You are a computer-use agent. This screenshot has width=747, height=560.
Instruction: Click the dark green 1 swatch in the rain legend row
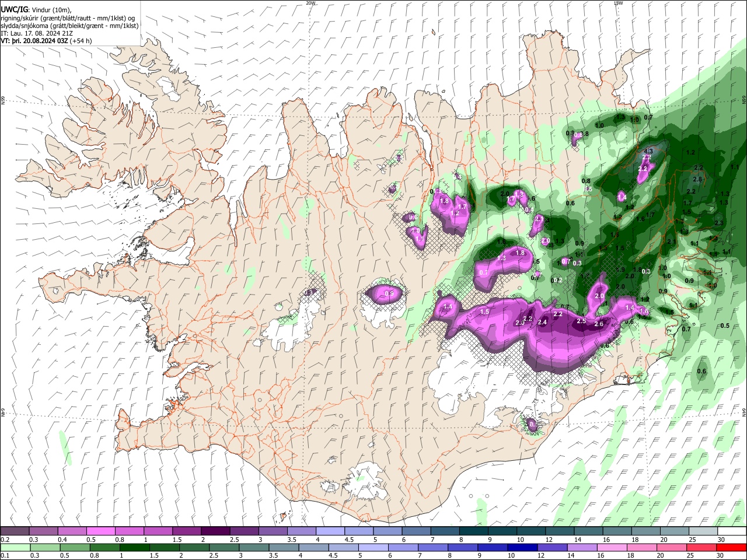134,547
